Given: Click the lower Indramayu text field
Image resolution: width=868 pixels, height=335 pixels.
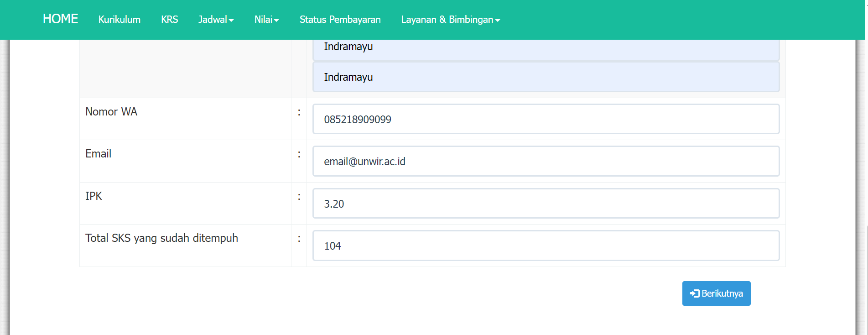Looking at the screenshot, I should tap(546, 77).
